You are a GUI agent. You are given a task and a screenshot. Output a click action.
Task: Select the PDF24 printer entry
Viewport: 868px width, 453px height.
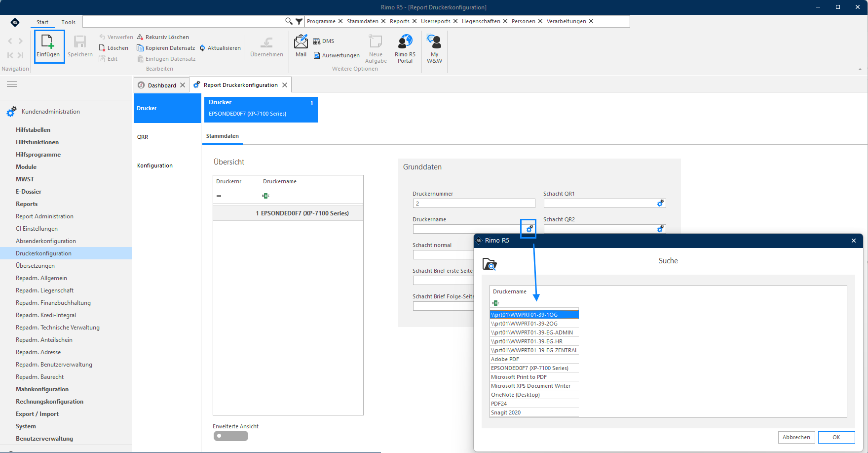coord(534,404)
